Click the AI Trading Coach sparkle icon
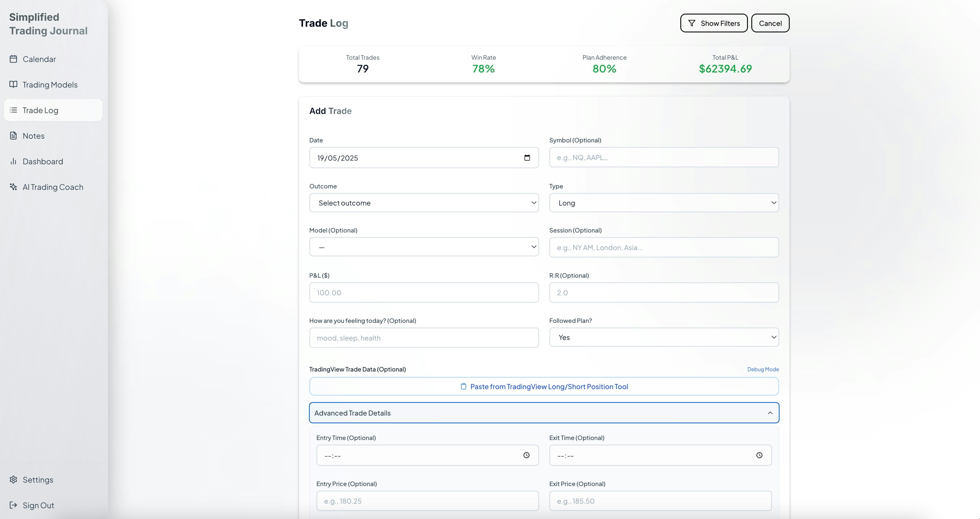 point(13,187)
